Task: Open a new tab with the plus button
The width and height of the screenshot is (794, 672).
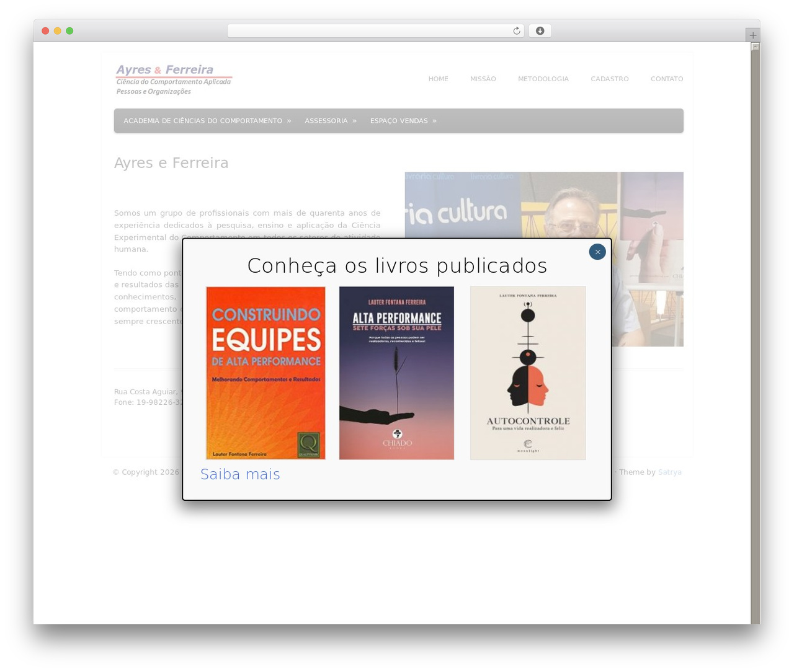Action: pos(752,35)
